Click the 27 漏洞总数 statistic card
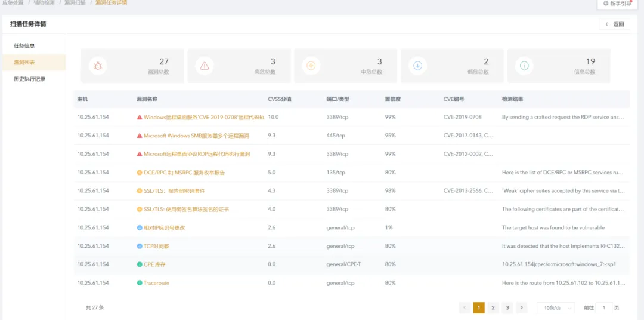Viewport: 644px width, 320px height. [132, 66]
